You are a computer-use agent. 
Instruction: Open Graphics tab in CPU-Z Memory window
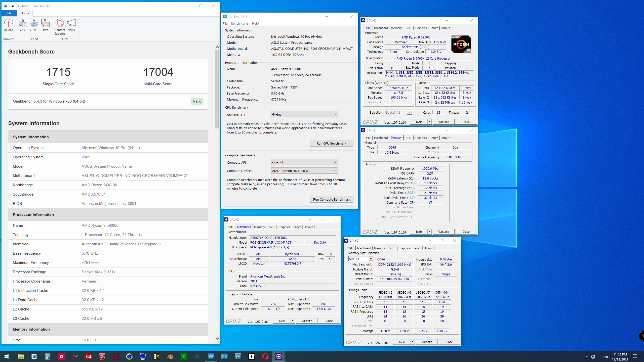[x=421, y=138]
